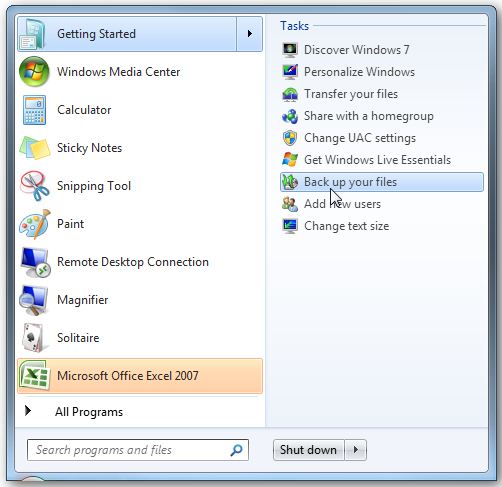Click Get Windows Live Essentials flag icon
The height and width of the screenshot is (487, 502).
tap(290, 160)
